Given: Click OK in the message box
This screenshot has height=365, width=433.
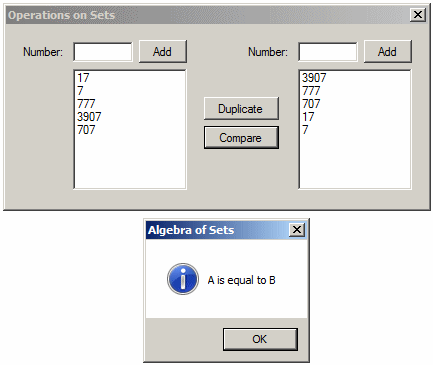Looking at the screenshot, I should [260, 339].
